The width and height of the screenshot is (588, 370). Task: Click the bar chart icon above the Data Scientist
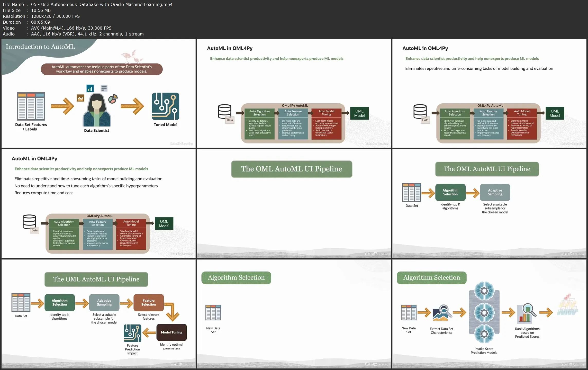tap(90, 88)
